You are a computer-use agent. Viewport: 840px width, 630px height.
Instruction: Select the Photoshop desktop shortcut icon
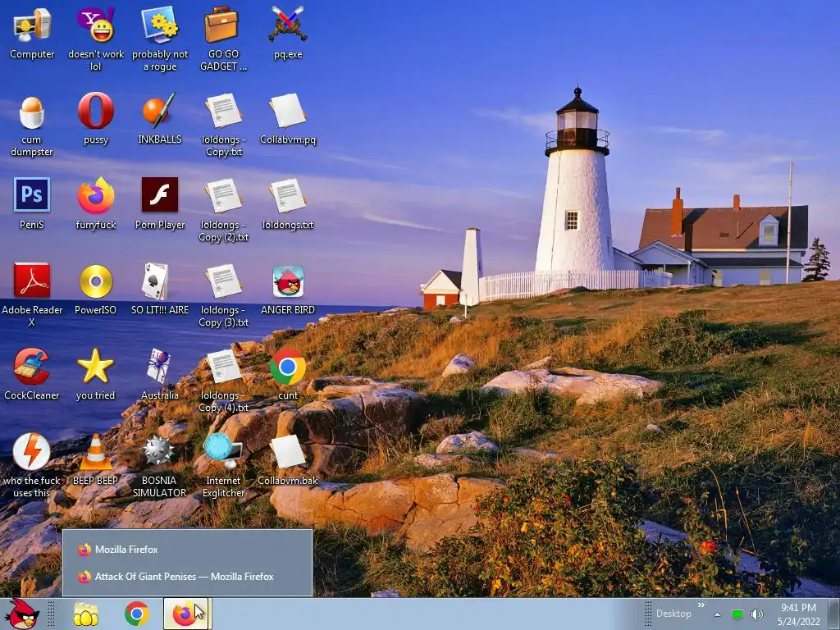coord(32,203)
